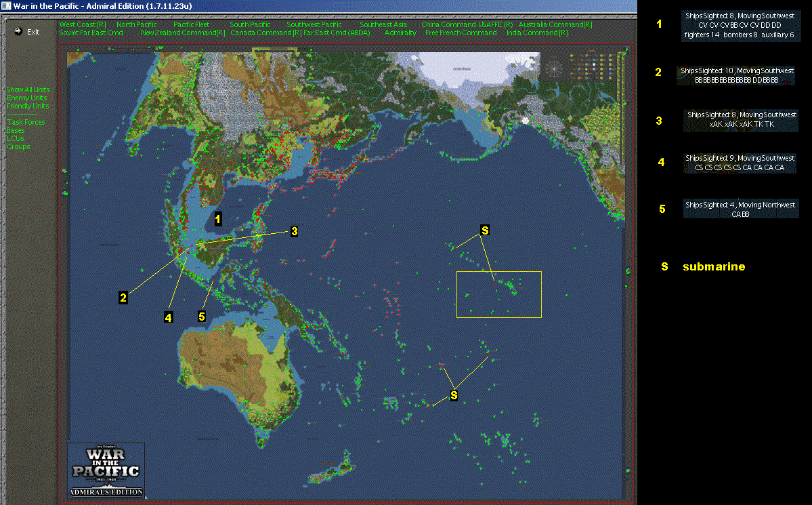Choose the Southwest Pacific command
The height and width of the screenshot is (505, 812).
coord(314,24)
